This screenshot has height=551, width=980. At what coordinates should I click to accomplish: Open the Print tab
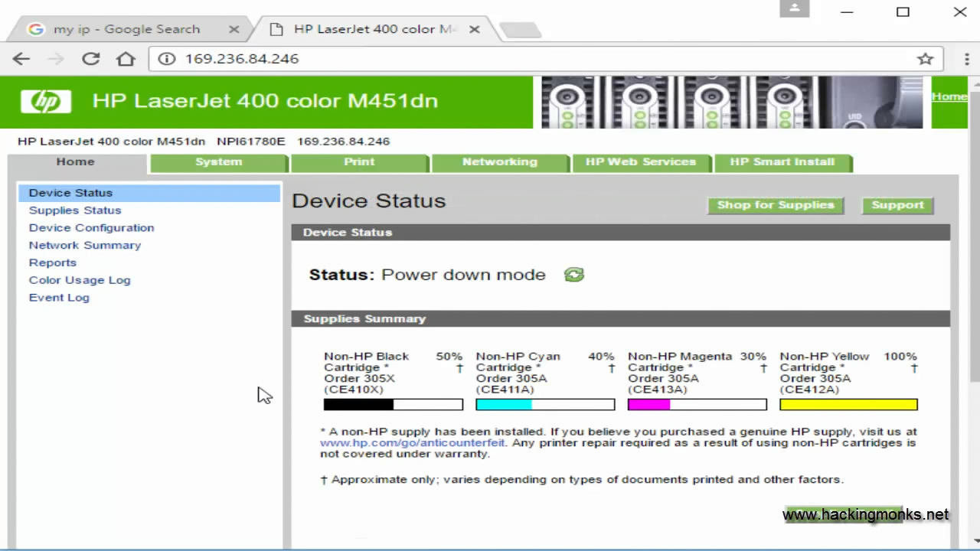click(359, 162)
